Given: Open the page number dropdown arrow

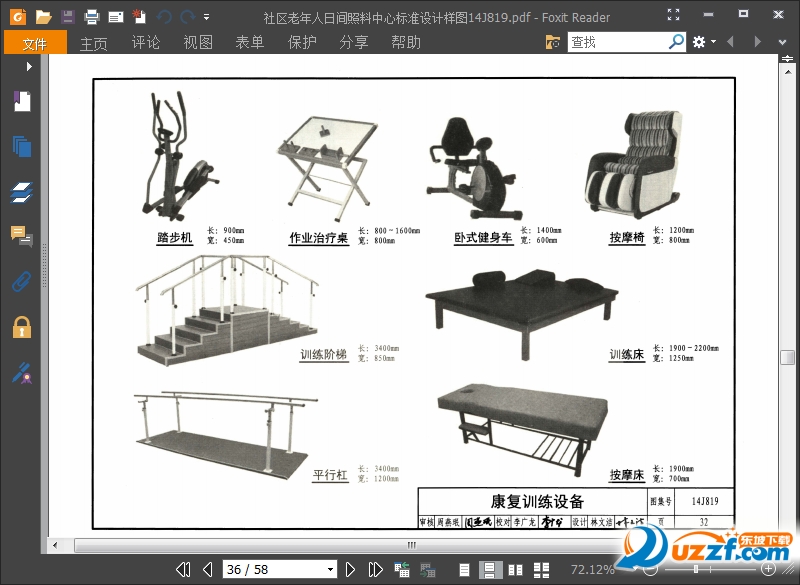Looking at the screenshot, I should 331,569.
